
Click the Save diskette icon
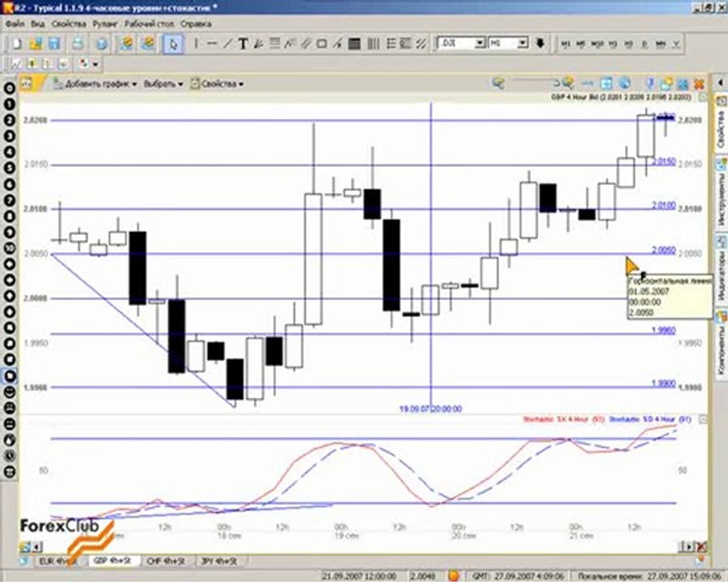click(x=54, y=44)
